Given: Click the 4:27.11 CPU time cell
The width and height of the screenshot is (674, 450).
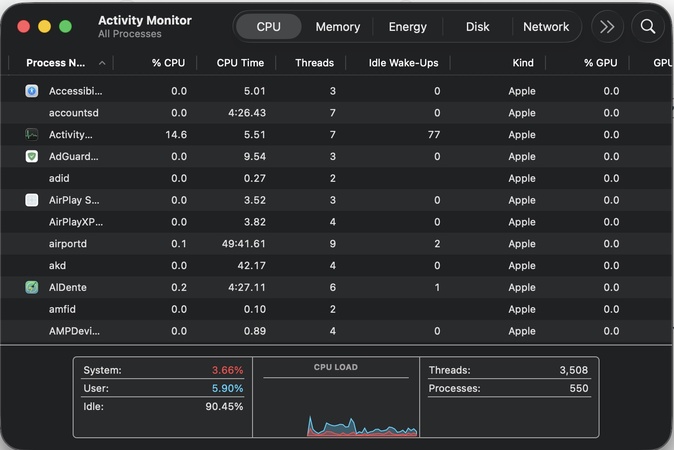Looking at the screenshot, I should point(247,287).
